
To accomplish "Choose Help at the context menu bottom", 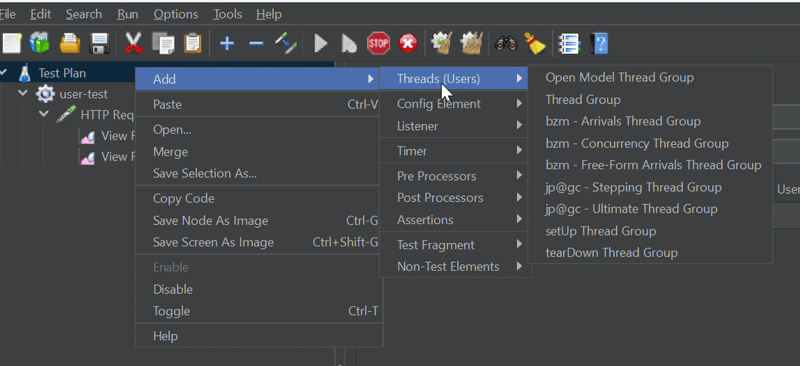I will 258,336.
